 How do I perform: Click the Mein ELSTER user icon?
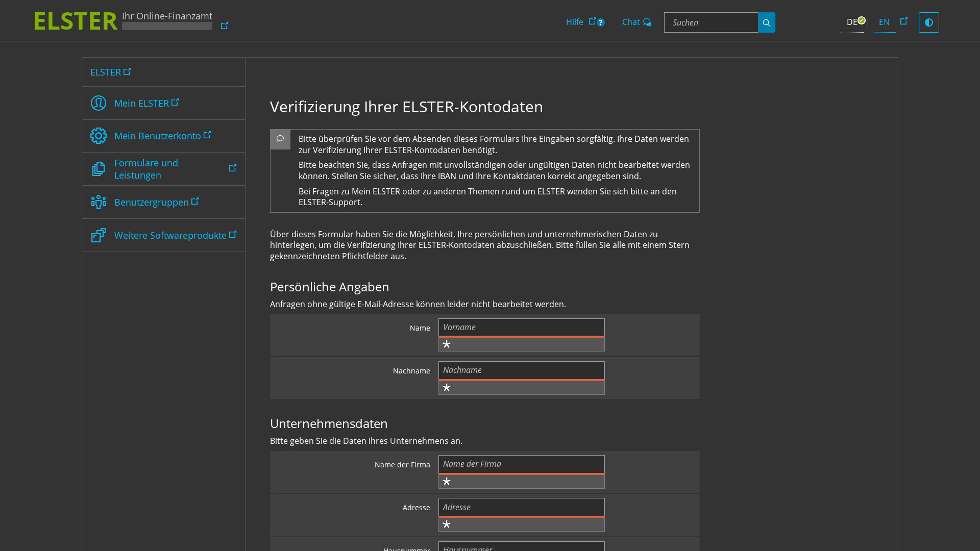[99, 103]
